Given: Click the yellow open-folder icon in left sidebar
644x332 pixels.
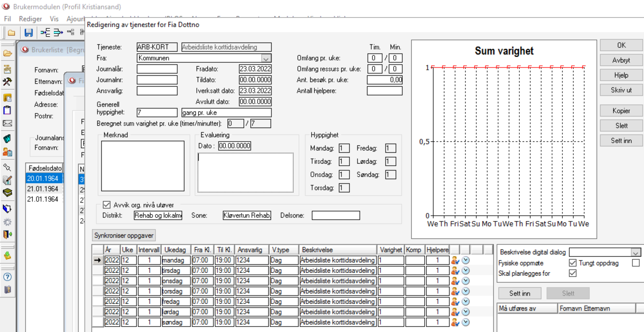Looking at the screenshot, I should pyautogui.click(x=7, y=53).
